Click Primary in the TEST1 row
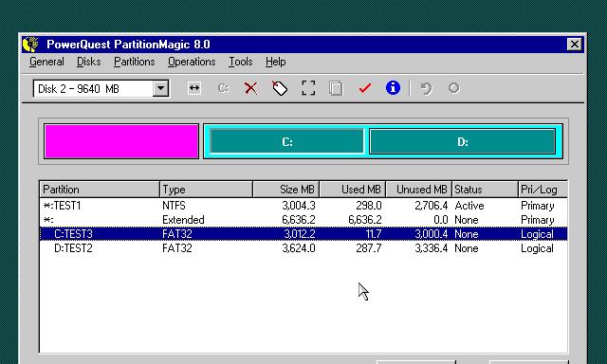 [x=538, y=206]
